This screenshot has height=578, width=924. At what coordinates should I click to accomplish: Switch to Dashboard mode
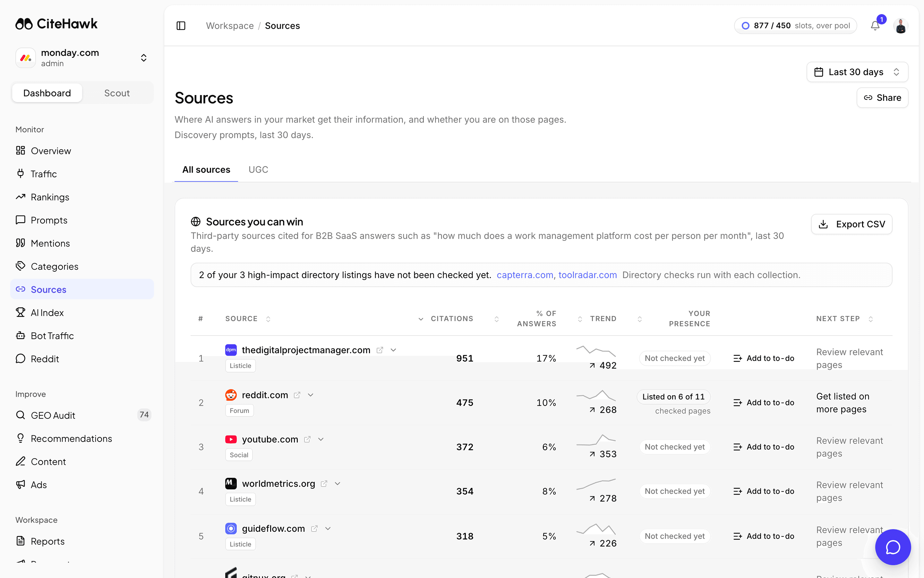coord(47,93)
